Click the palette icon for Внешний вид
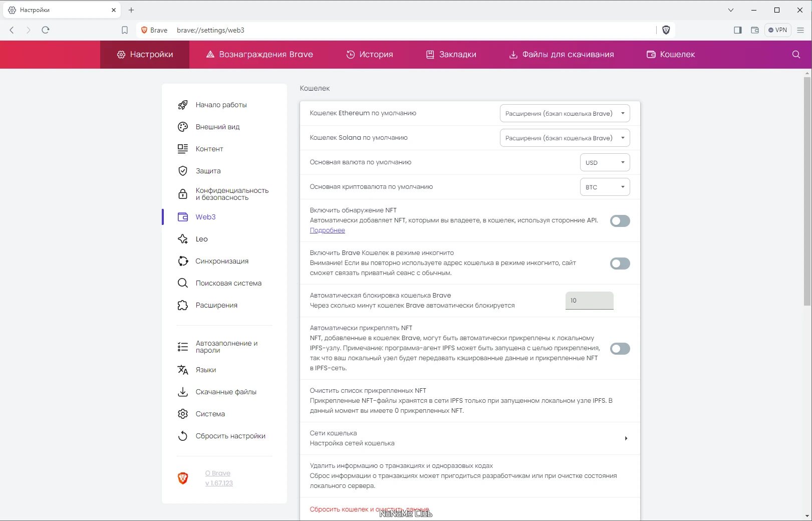The image size is (812, 521). [x=183, y=127]
